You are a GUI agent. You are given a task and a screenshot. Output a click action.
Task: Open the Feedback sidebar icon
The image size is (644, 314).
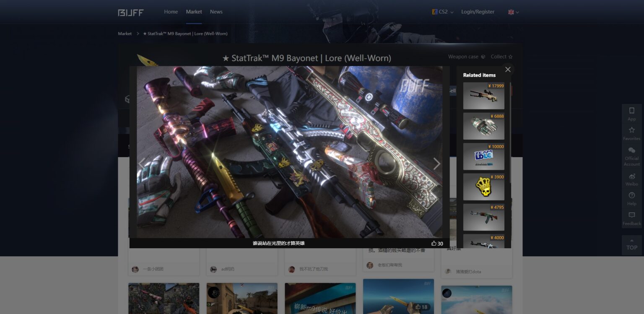click(631, 218)
